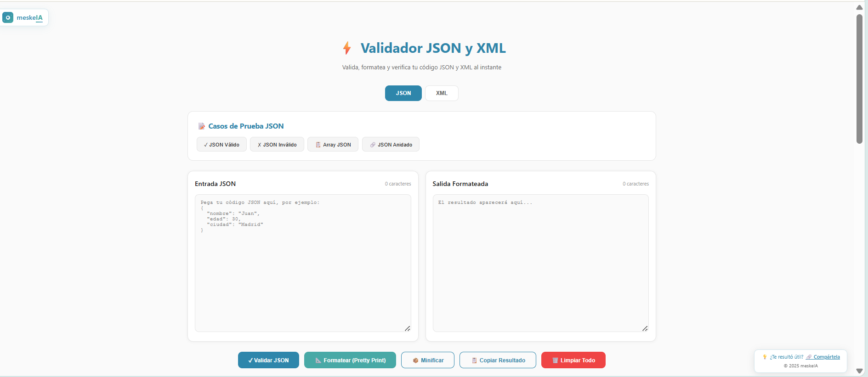Click the Entrada JSON label

pos(215,184)
